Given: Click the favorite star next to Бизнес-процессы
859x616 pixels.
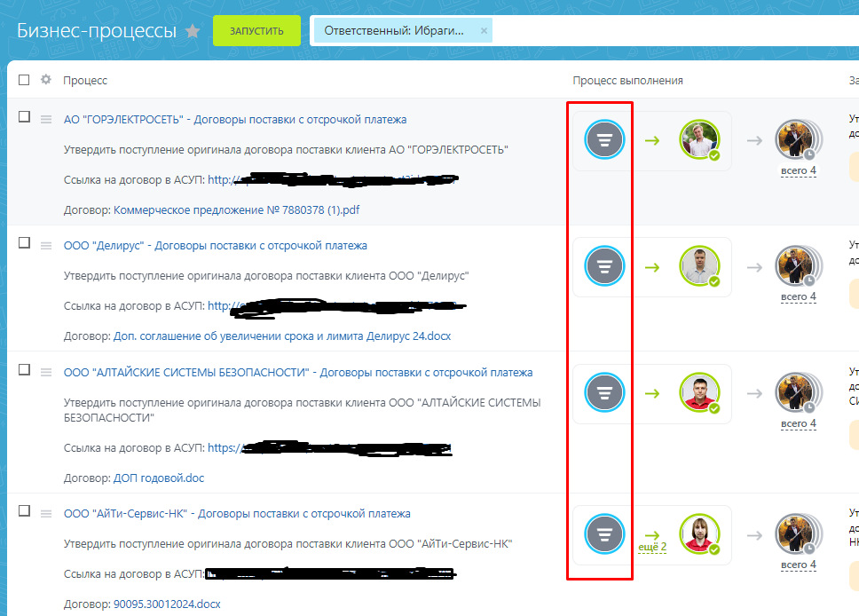Looking at the screenshot, I should (193, 31).
